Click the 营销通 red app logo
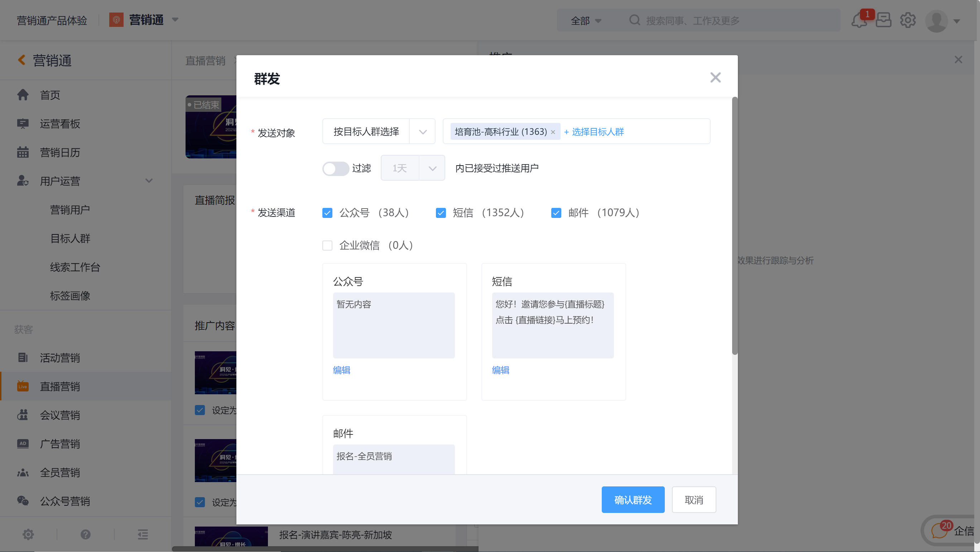 pos(116,20)
